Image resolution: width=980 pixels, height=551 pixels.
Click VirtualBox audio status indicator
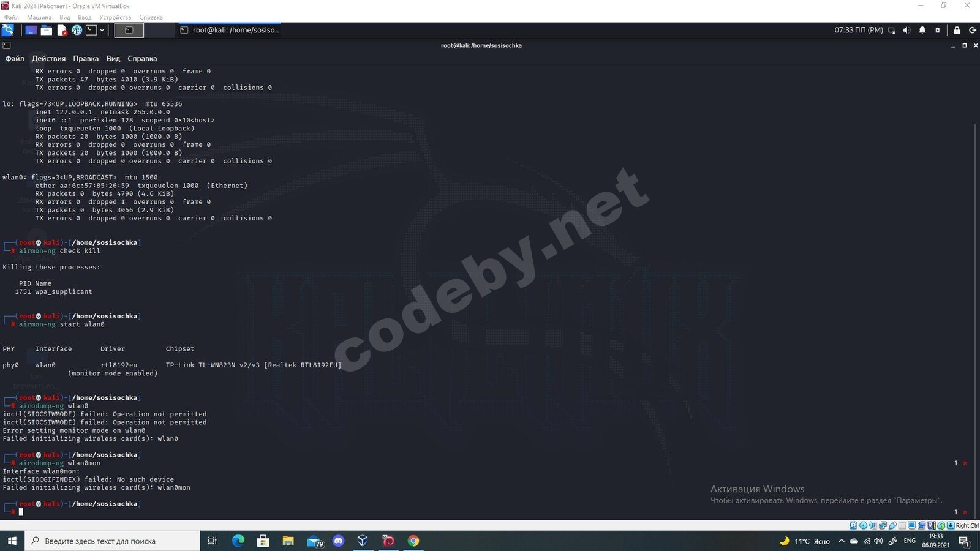873,525
